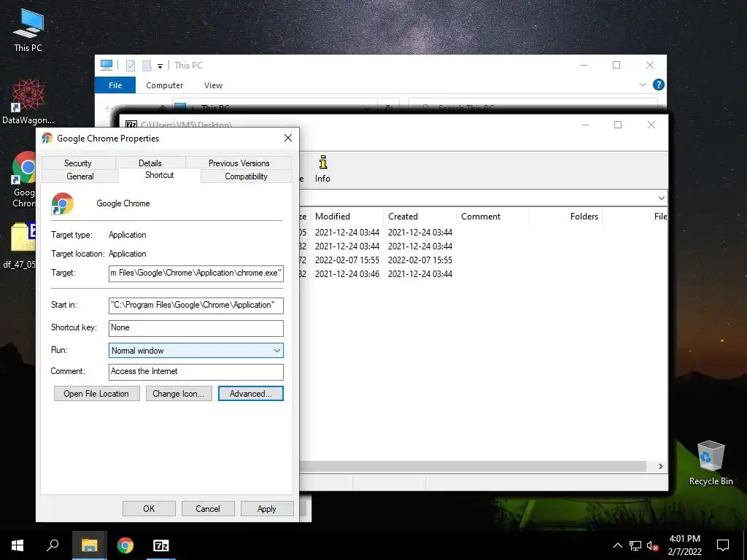Open network status tray icon
Screen dimensions: 747x560
pos(635,545)
